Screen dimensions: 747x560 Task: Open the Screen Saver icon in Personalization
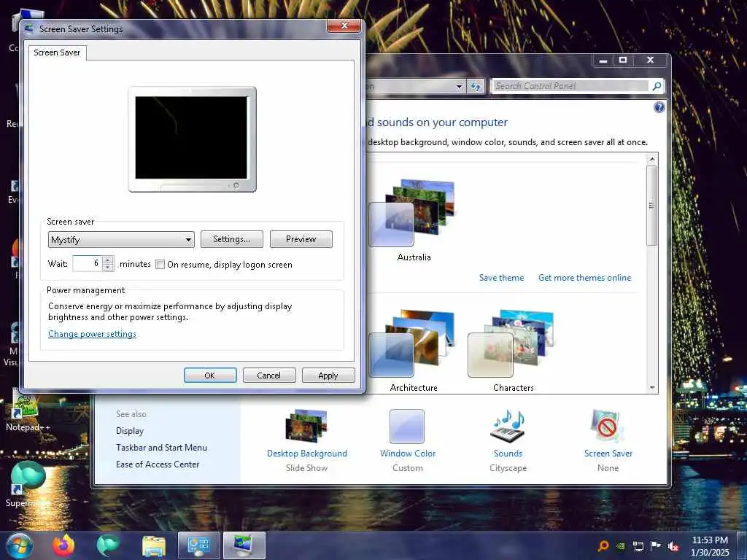(607, 425)
